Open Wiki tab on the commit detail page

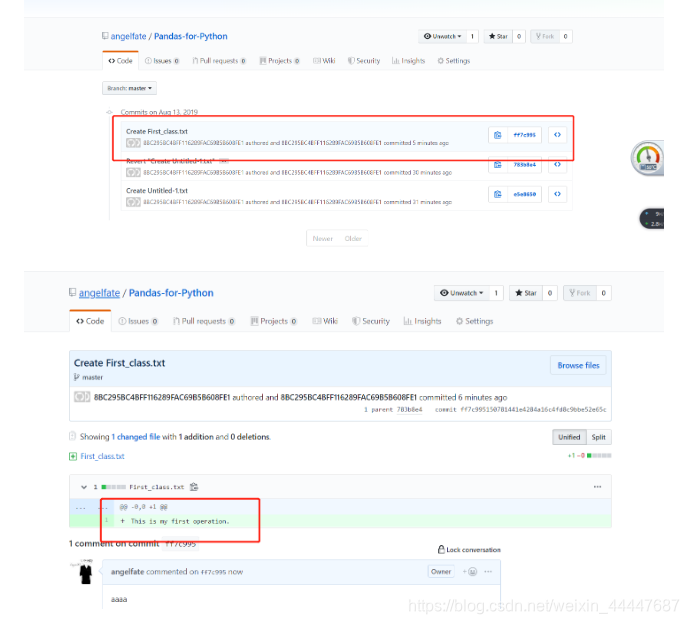point(325,321)
